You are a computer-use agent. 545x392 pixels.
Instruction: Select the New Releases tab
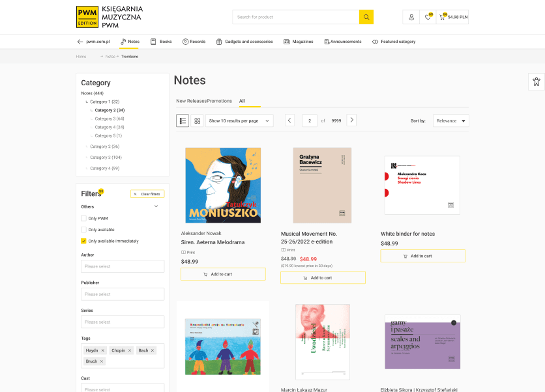[x=192, y=101]
